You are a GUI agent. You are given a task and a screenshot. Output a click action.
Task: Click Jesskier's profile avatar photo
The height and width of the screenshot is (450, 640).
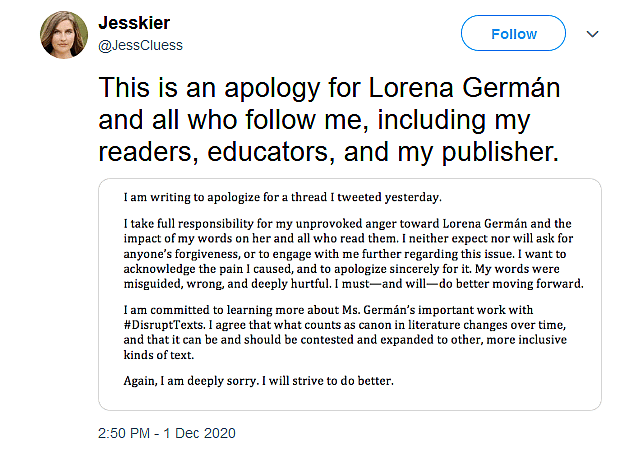(65, 34)
